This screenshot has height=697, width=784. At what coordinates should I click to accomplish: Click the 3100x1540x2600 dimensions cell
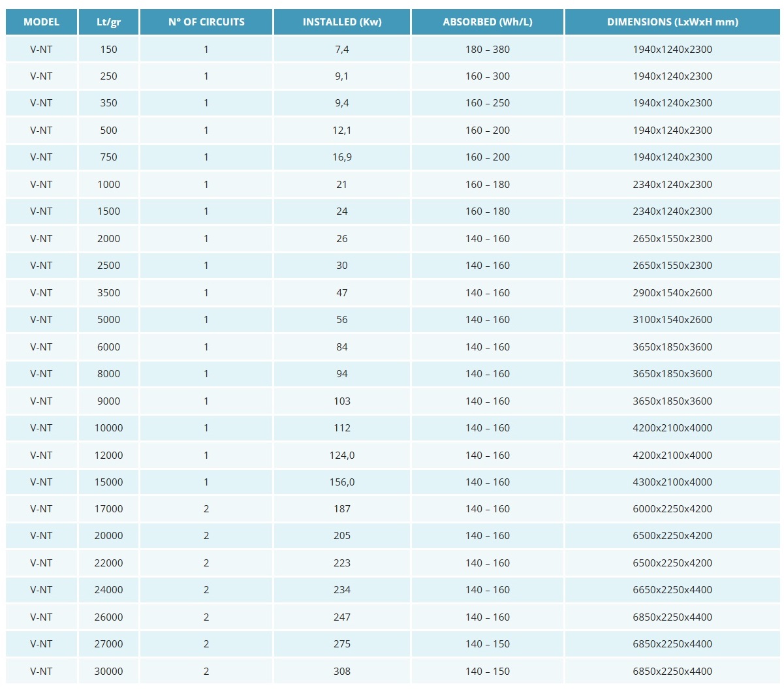(672, 320)
